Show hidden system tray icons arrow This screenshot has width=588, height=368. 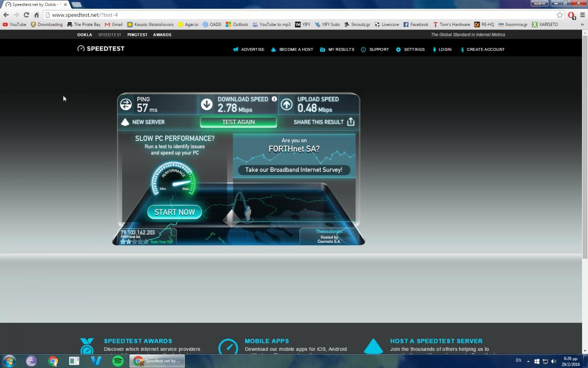click(x=529, y=361)
